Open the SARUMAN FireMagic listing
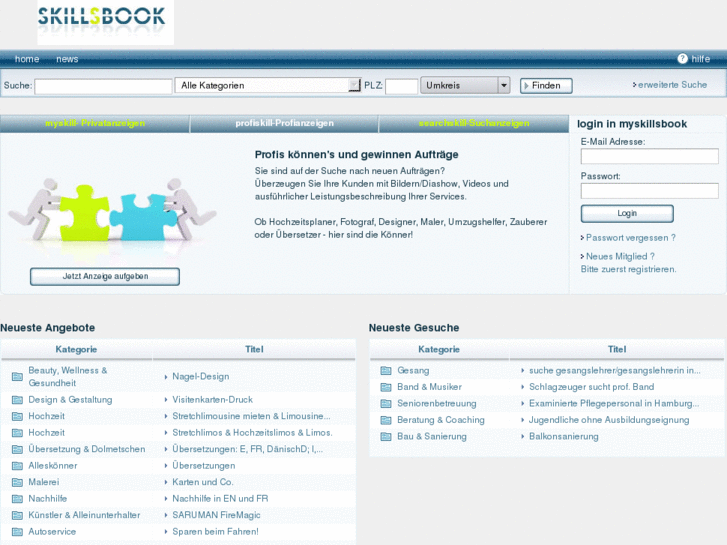Image resolution: width=727 pixels, height=545 pixels. (x=216, y=515)
